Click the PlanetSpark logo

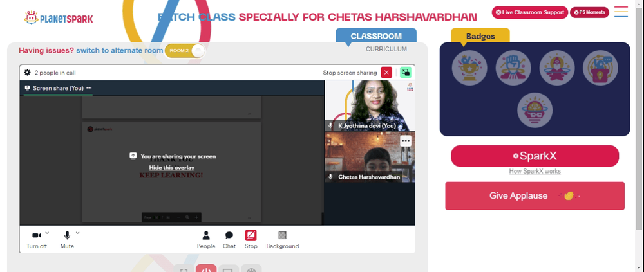pos(59,17)
